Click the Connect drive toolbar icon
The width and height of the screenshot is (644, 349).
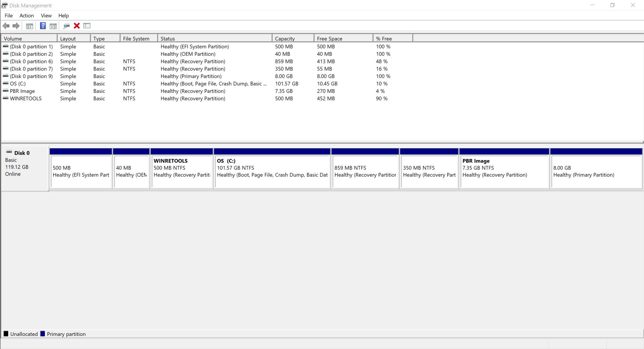66,26
